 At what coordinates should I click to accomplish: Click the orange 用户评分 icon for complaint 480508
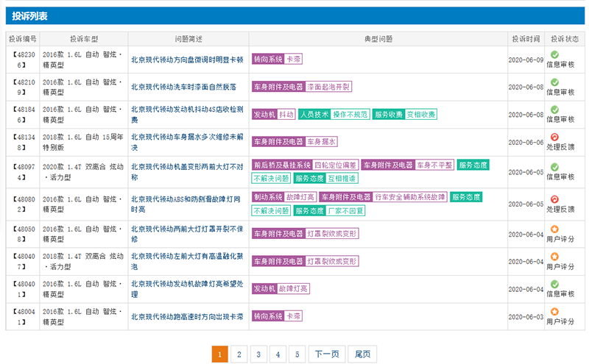(x=554, y=229)
